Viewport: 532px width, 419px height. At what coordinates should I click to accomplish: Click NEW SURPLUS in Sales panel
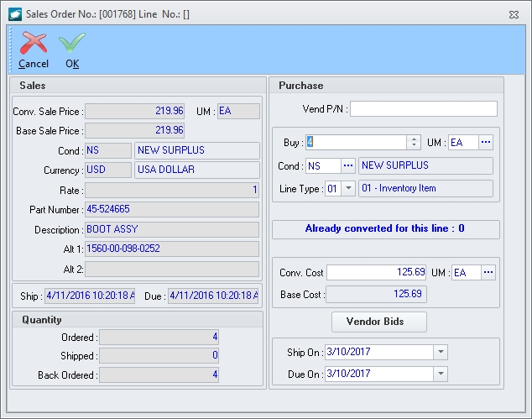click(197, 150)
